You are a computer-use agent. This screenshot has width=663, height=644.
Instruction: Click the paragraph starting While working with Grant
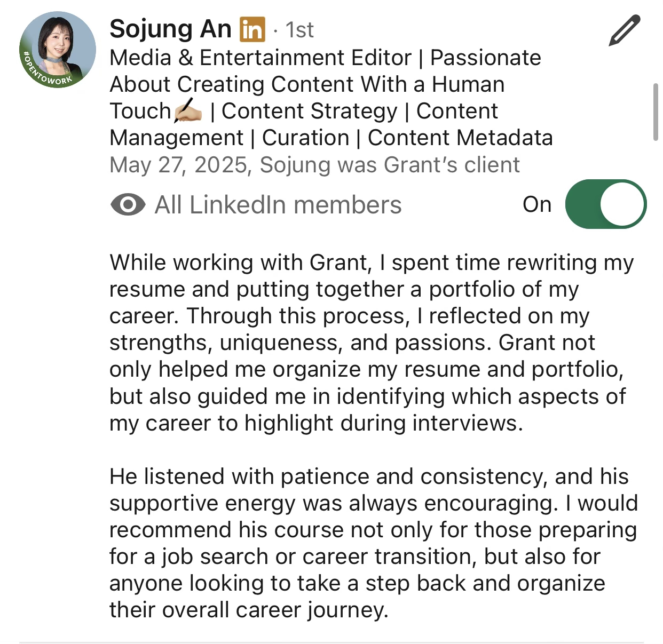click(x=371, y=343)
